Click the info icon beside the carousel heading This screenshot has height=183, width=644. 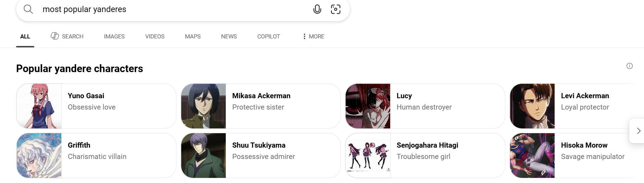pyautogui.click(x=629, y=66)
